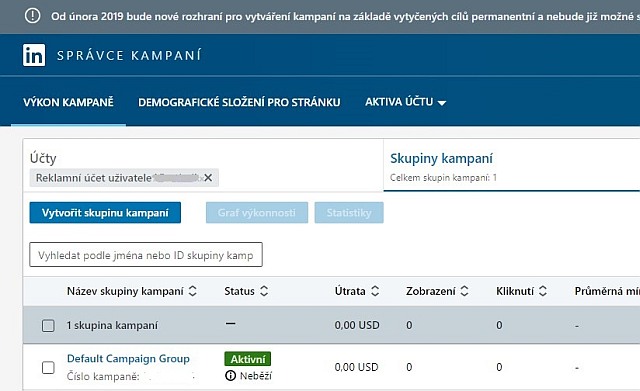Tick the Default Campaign Group checkbox
Viewport: 640px width, 391px height.
click(x=48, y=367)
